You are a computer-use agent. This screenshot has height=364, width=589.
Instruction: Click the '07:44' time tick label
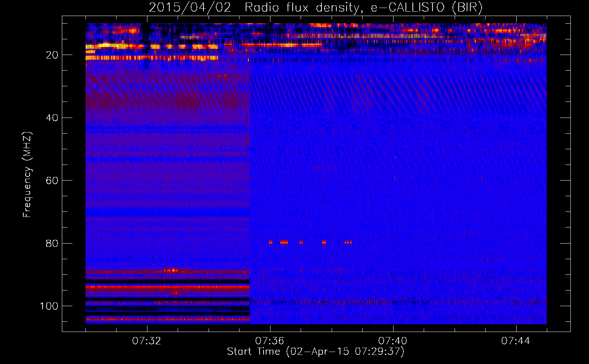(x=516, y=341)
